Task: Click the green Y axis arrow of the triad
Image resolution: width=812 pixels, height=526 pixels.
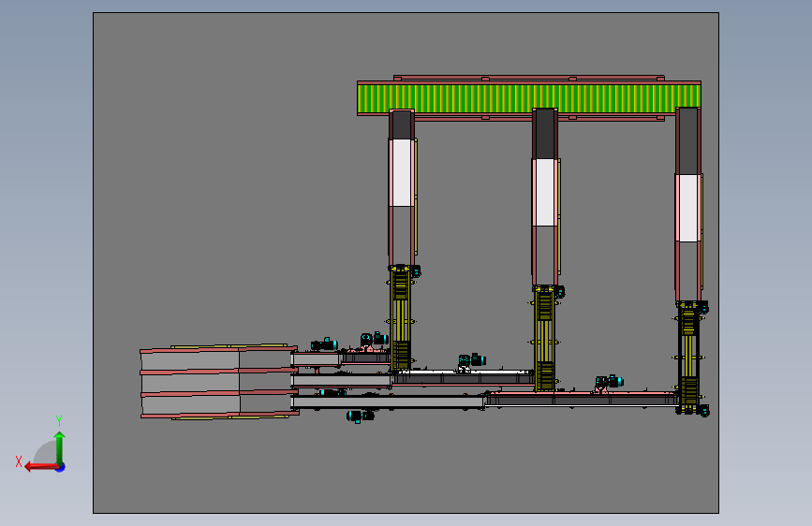Action: pos(60,447)
